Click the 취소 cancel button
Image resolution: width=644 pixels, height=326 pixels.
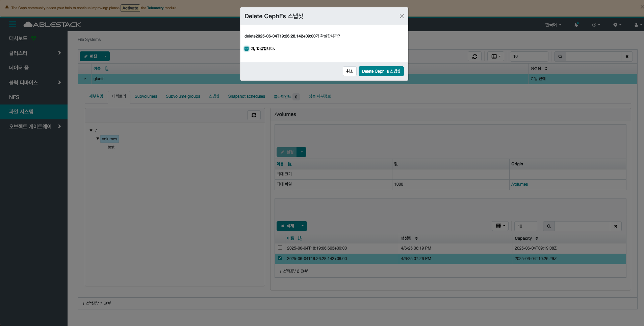[x=350, y=71]
